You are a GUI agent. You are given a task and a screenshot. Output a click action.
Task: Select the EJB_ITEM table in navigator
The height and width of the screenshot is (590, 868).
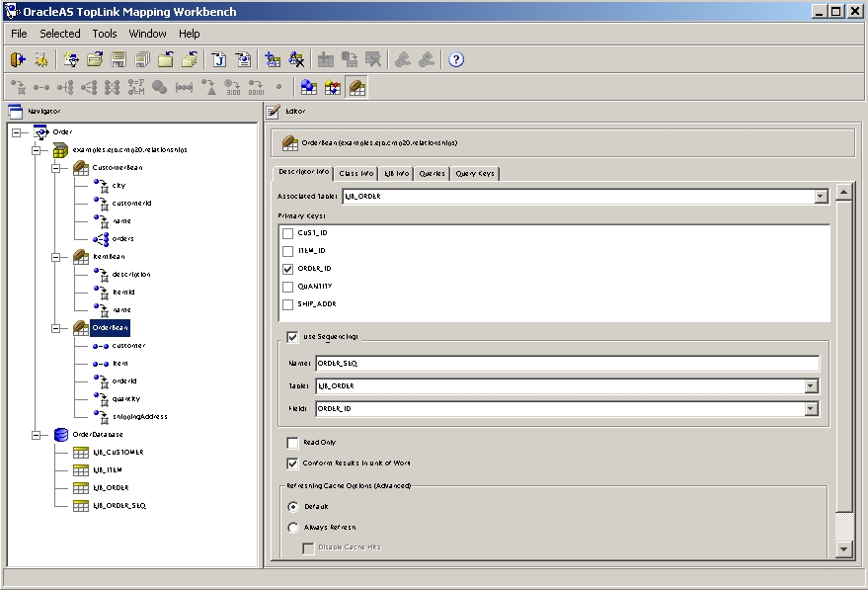pyautogui.click(x=108, y=470)
